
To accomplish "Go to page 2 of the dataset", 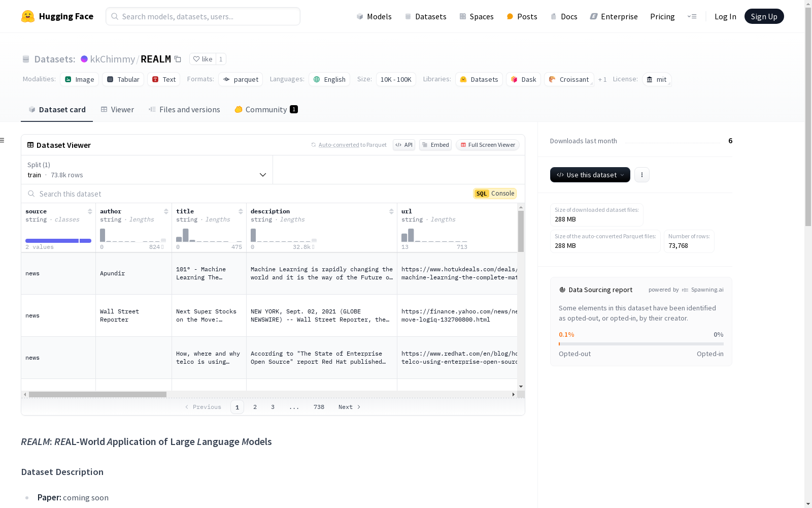I will point(255,407).
